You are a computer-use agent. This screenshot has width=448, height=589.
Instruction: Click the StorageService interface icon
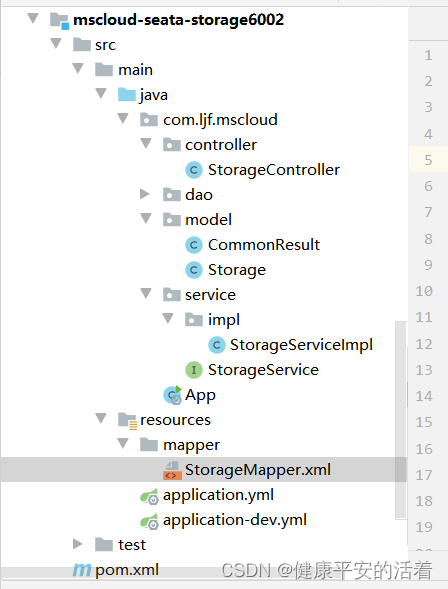pos(194,370)
